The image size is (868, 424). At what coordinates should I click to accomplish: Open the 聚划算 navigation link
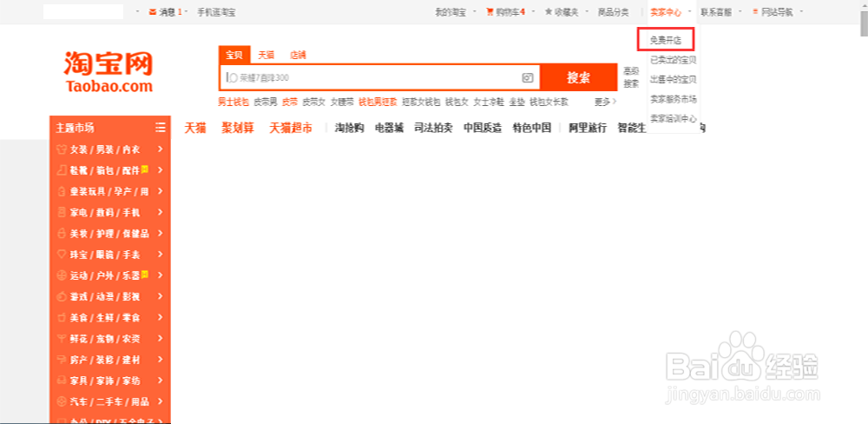(238, 128)
